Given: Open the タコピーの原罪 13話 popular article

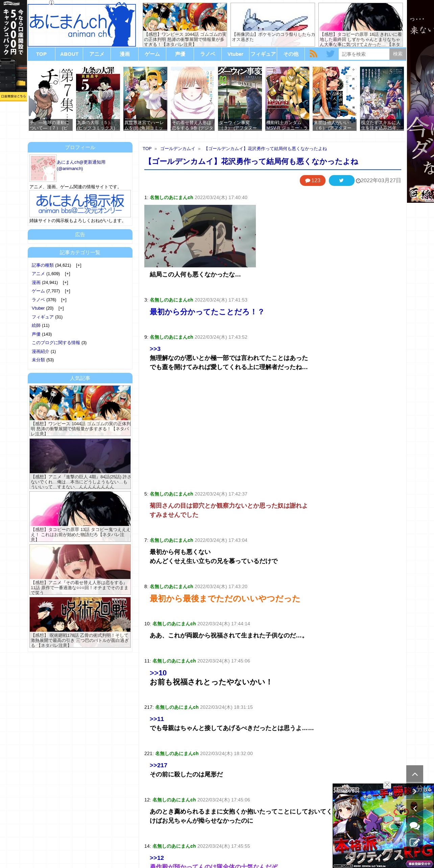Looking at the screenshot, I should [80, 516].
